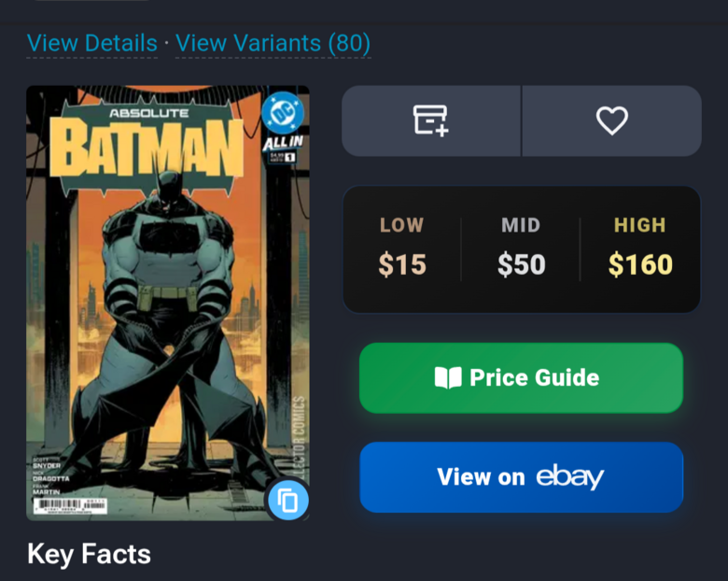Open the View Details link
This screenshot has height=581, width=728.
pyautogui.click(x=92, y=43)
